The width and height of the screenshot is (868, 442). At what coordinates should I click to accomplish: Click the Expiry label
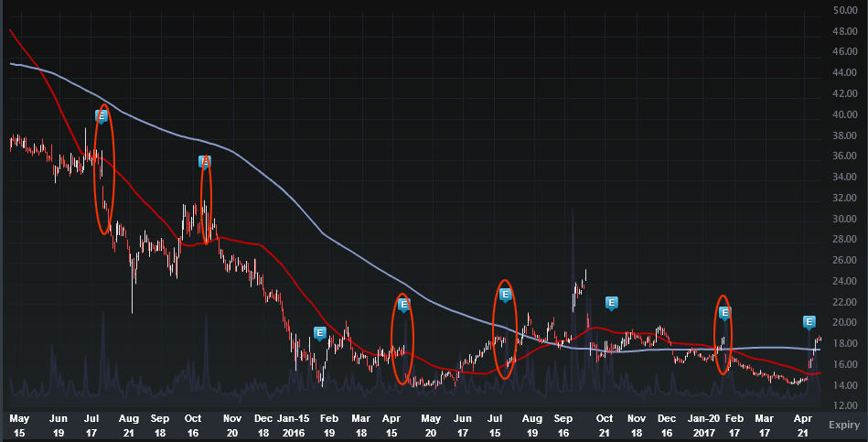point(844,425)
